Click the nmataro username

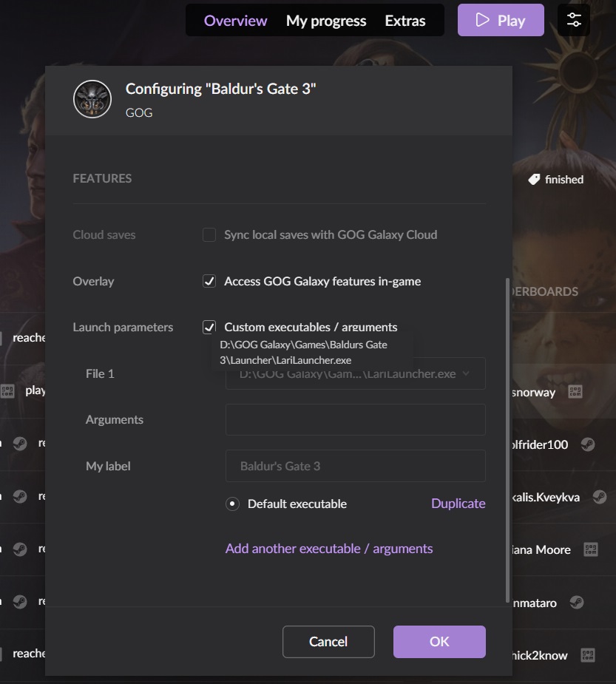(x=535, y=603)
